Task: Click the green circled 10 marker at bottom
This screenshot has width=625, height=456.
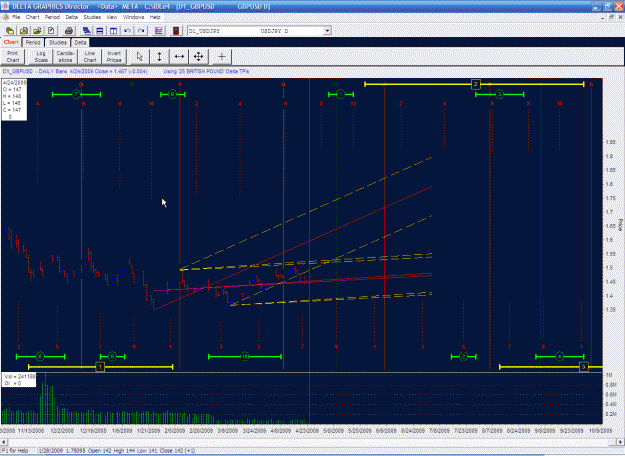Action: click(x=244, y=356)
